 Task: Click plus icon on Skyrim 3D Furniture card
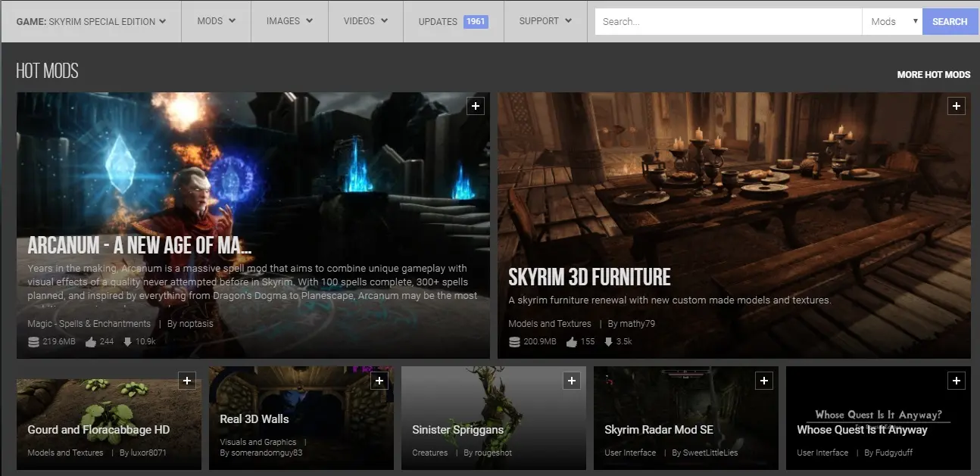[957, 107]
